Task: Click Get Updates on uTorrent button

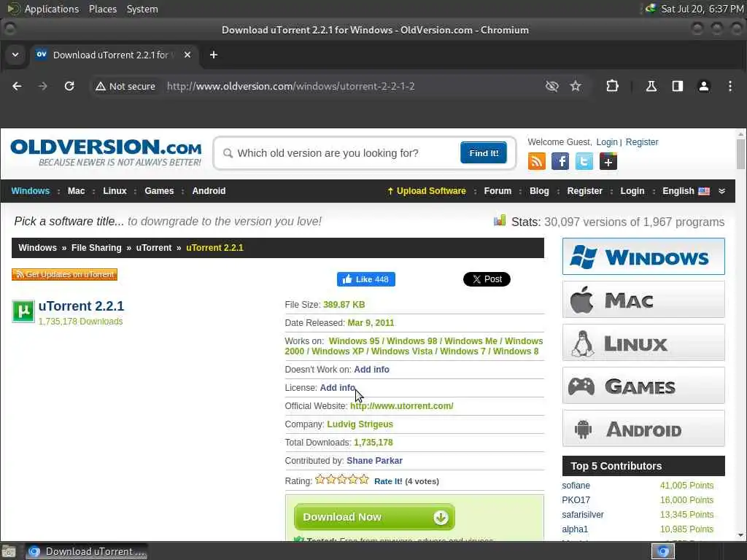Action: pyautogui.click(x=64, y=274)
